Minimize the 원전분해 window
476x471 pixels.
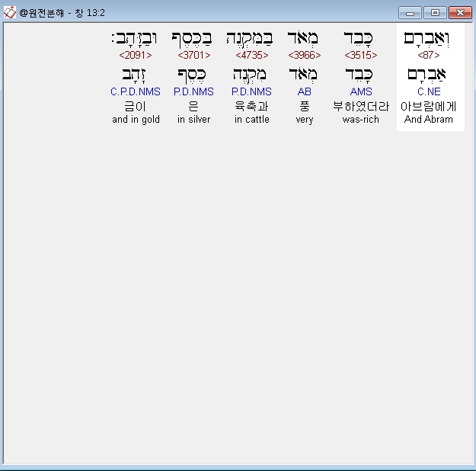[410, 13]
